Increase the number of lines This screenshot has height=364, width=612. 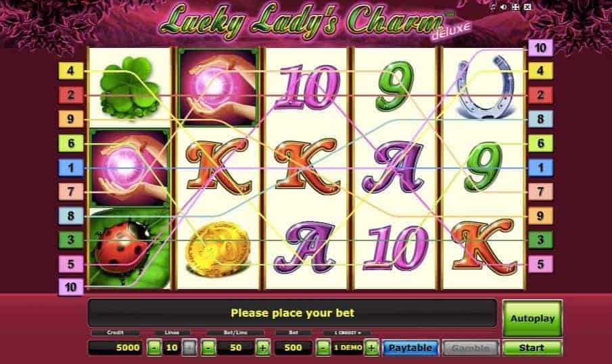[189, 347]
